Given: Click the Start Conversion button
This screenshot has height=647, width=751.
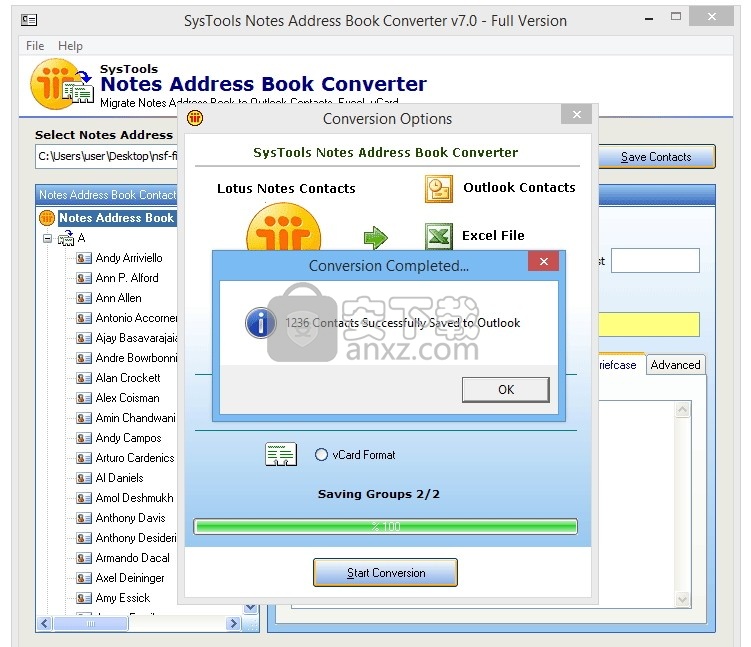Looking at the screenshot, I should tap(385, 572).
